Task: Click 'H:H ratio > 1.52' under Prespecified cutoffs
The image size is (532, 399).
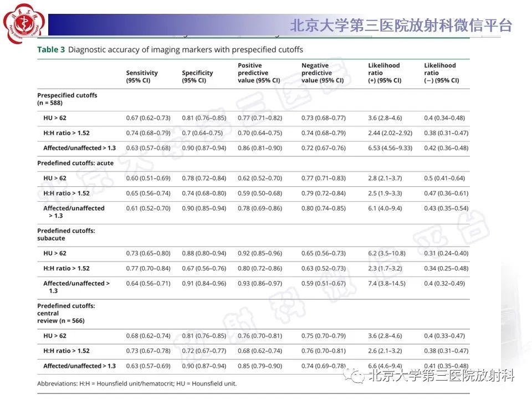Action: [66, 132]
